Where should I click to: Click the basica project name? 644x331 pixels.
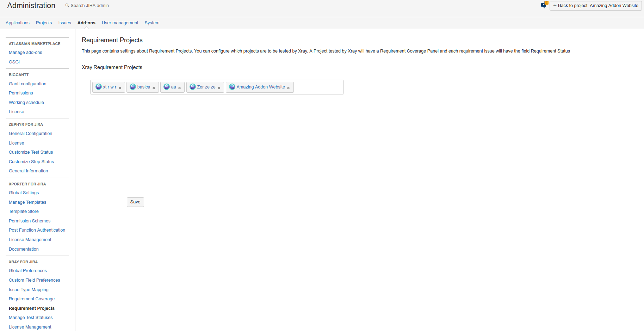[144, 87]
